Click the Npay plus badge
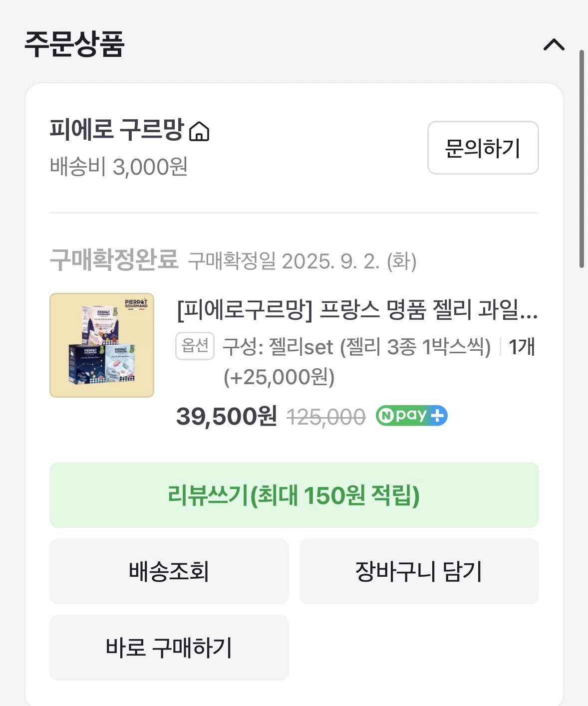The width and height of the screenshot is (588, 706). click(x=411, y=416)
